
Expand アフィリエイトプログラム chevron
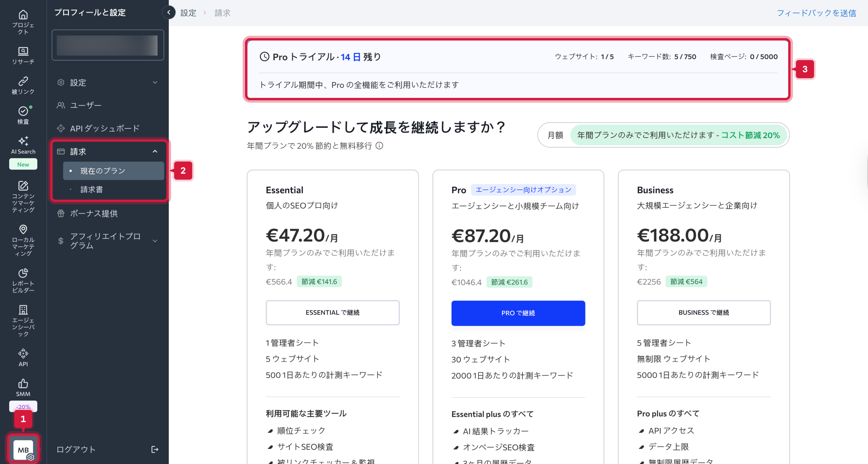pos(155,241)
